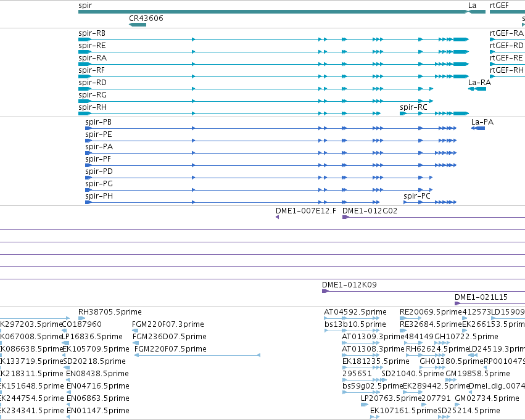Select the bs13b10.5prime EST
The height and width of the screenshot is (420, 525).
pos(352,331)
